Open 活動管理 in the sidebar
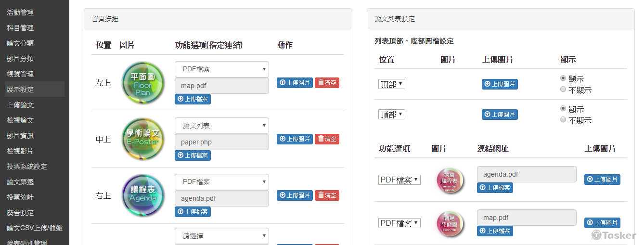 (x=20, y=13)
